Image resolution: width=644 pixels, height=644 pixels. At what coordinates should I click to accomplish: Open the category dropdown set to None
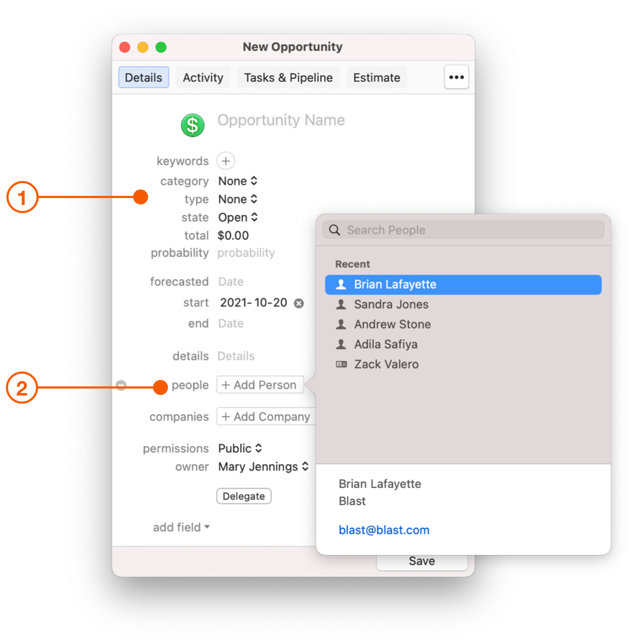tap(238, 181)
